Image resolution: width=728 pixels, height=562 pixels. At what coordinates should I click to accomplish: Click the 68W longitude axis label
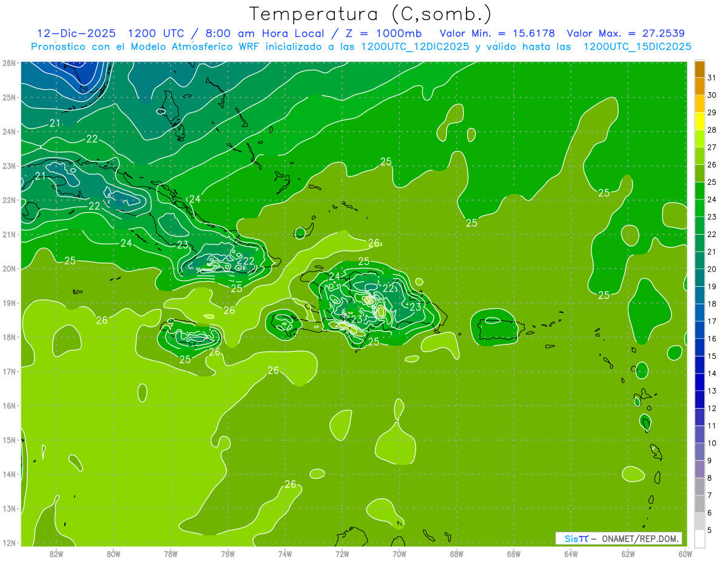click(x=457, y=554)
